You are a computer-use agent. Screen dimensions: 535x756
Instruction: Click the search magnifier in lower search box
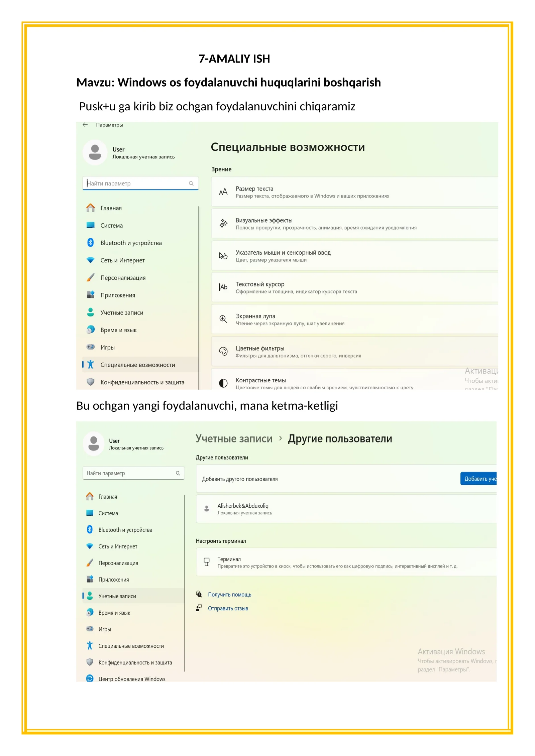(178, 473)
